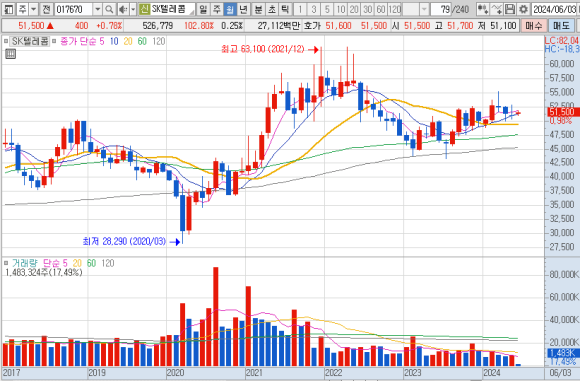The image size is (580, 381).
Task: Click the speaker sound icon
Action: [123, 9]
